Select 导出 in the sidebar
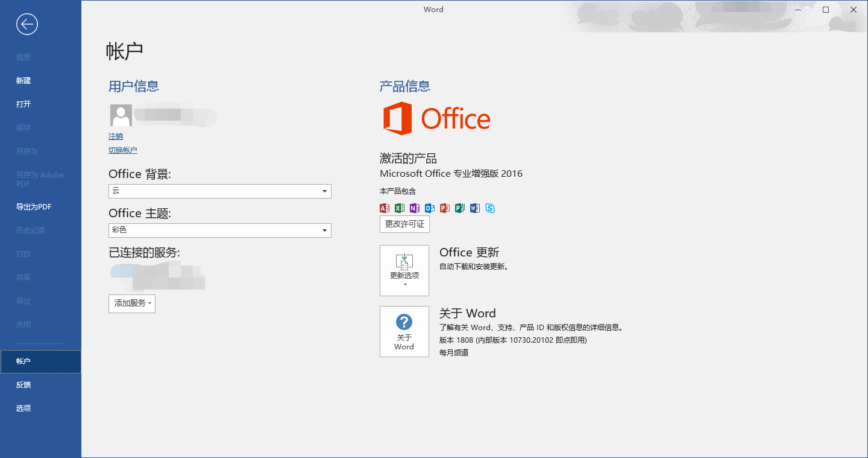The width and height of the screenshot is (868, 458). 40,301
